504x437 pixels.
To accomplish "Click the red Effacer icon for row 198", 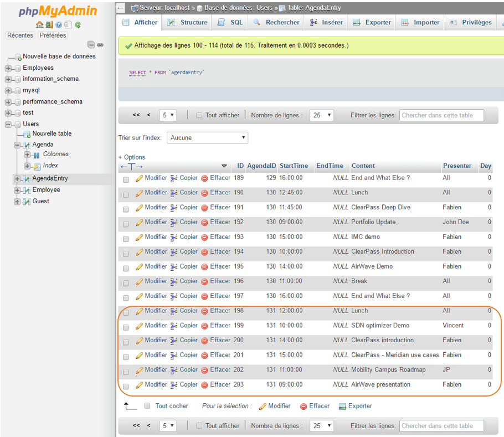I will (x=204, y=311).
